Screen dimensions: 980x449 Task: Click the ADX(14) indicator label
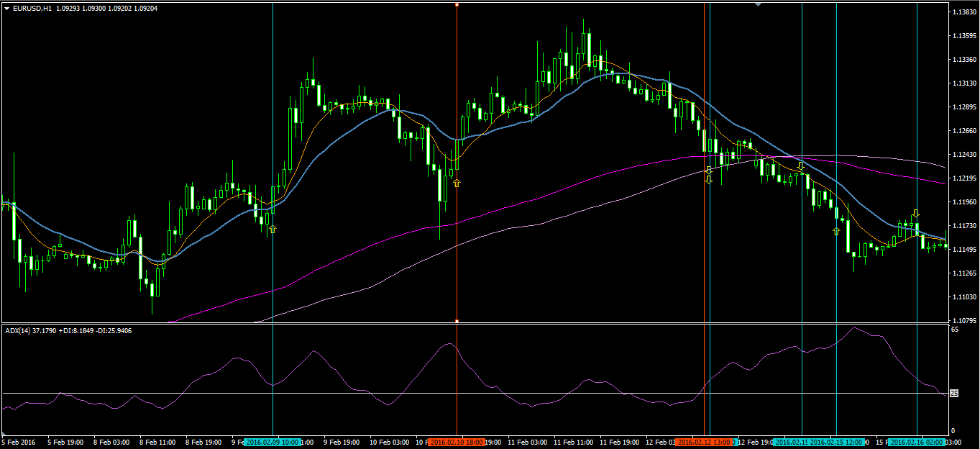(x=17, y=330)
